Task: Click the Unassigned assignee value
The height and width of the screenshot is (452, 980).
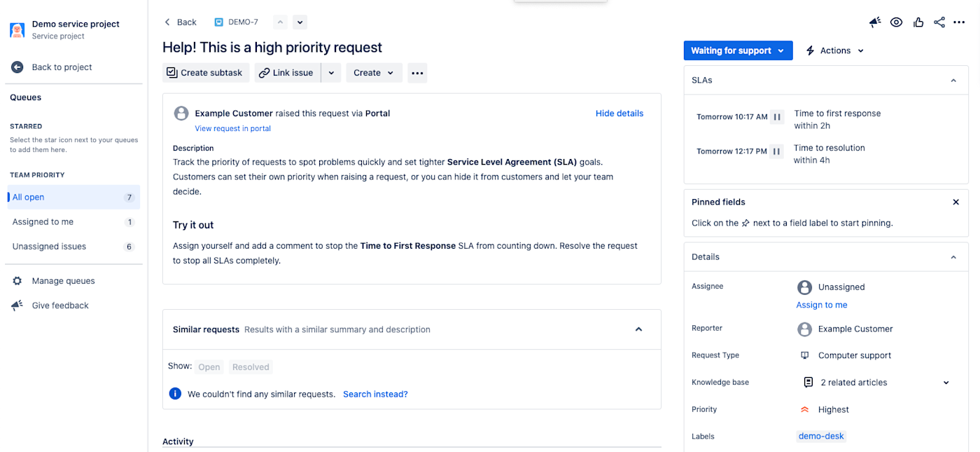Action: (841, 287)
